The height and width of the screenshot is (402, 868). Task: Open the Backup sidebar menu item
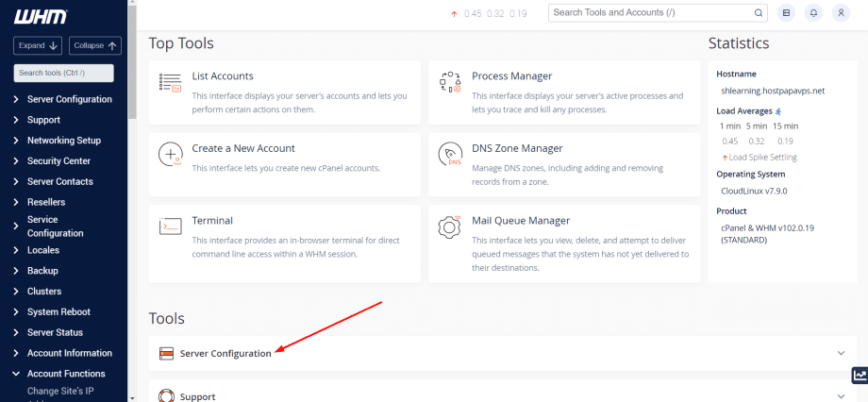(42, 271)
